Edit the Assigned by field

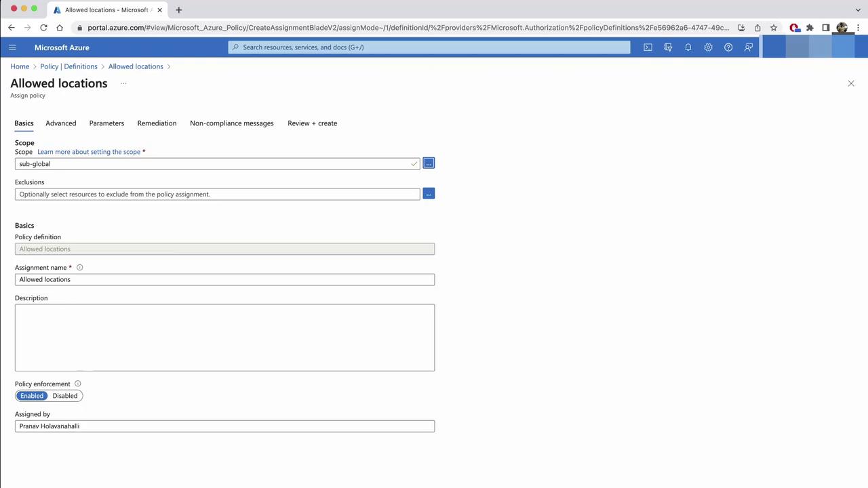224,426
